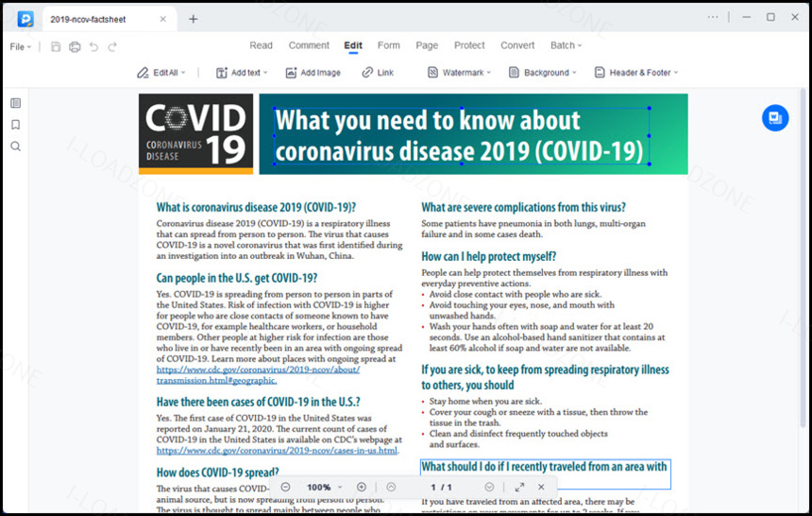812x516 pixels.
Task: Expand the Edit All dropdown arrow
Action: coord(183,73)
